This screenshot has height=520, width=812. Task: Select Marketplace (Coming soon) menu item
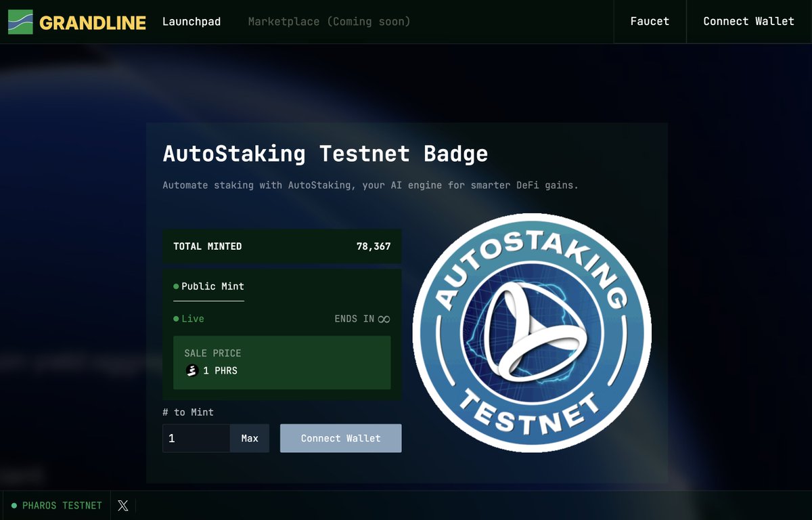coord(330,22)
